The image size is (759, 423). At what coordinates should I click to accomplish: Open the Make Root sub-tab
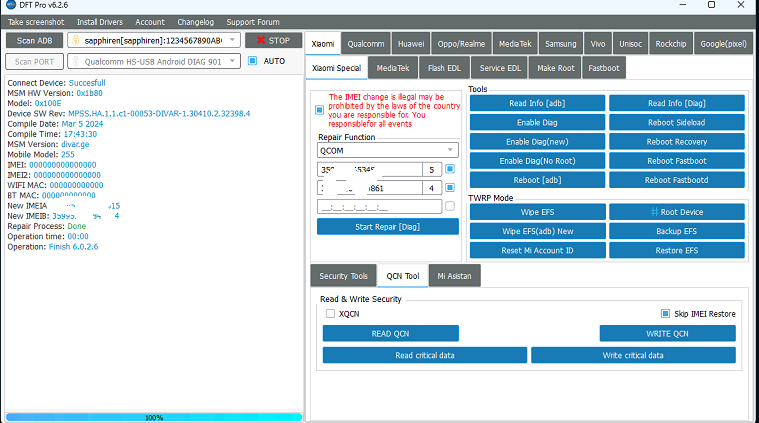[x=556, y=68]
